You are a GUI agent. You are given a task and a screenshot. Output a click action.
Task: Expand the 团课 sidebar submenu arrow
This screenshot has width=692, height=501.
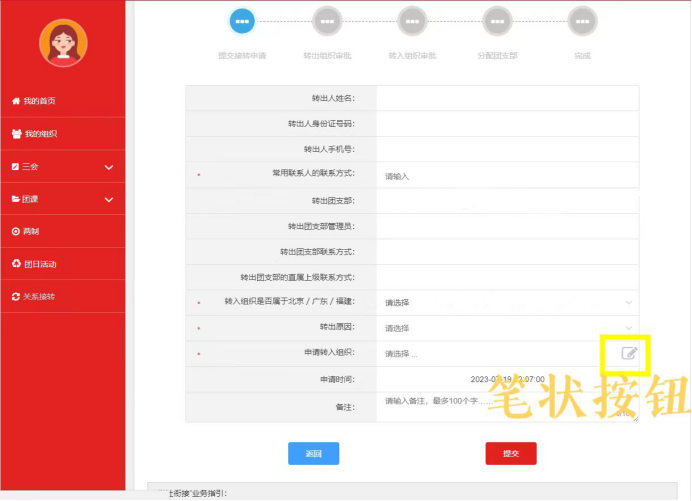[109, 200]
